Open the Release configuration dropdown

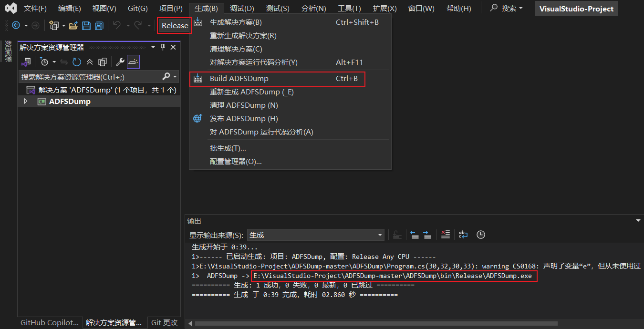(175, 26)
